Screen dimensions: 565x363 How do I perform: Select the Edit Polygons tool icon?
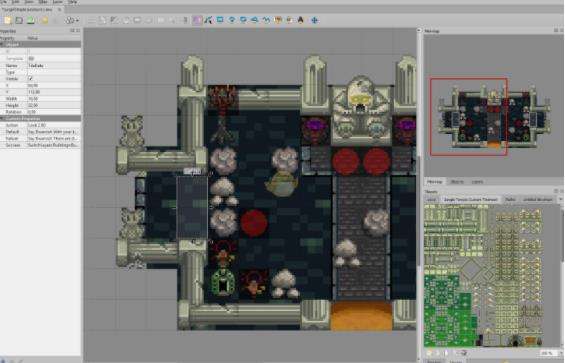[208, 20]
